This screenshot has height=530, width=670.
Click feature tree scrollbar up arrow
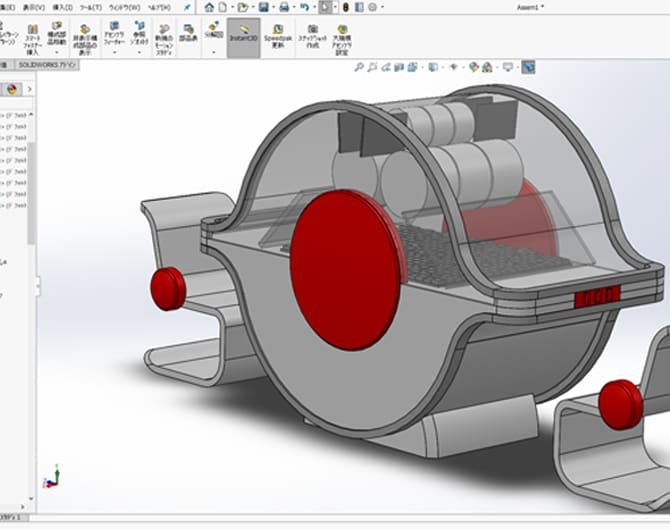click(x=31, y=115)
